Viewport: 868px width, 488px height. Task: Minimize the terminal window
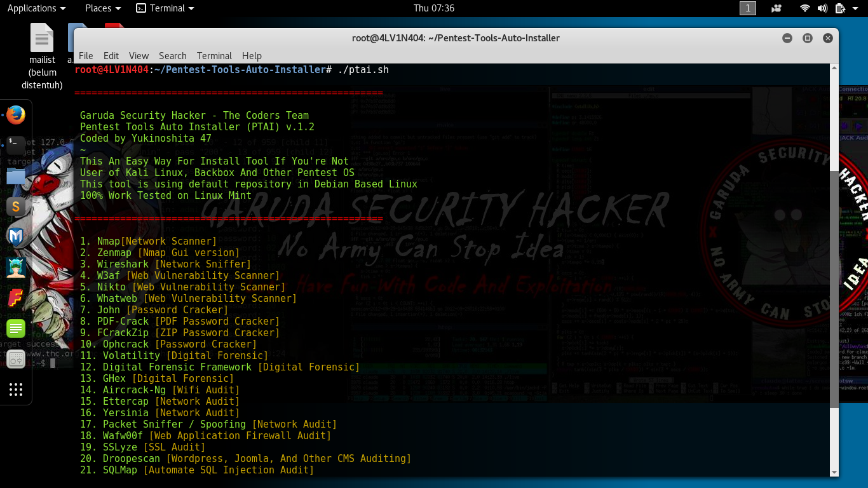click(x=787, y=38)
